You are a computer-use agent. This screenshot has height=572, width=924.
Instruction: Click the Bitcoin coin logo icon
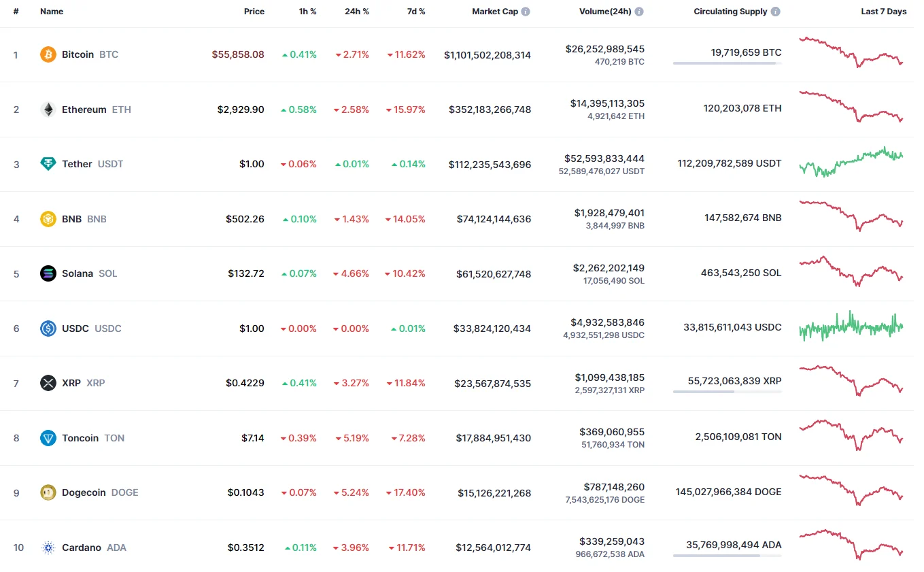click(x=48, y=54)
